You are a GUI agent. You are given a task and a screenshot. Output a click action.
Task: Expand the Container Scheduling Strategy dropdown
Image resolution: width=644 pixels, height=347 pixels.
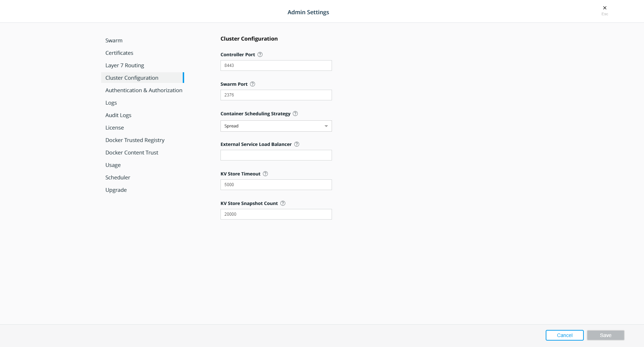[x=276, y=126]
